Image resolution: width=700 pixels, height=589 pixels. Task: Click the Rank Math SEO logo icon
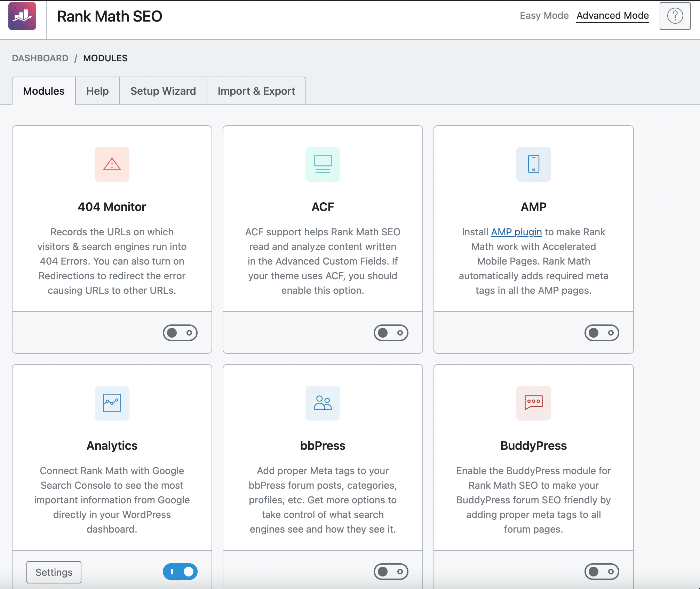(23, 16)
